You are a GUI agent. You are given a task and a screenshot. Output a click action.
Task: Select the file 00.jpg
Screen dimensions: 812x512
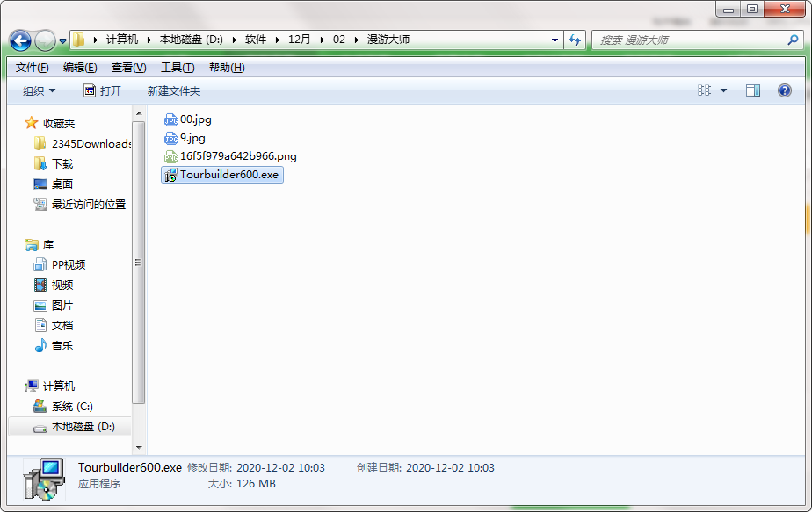tap(188, 119)
